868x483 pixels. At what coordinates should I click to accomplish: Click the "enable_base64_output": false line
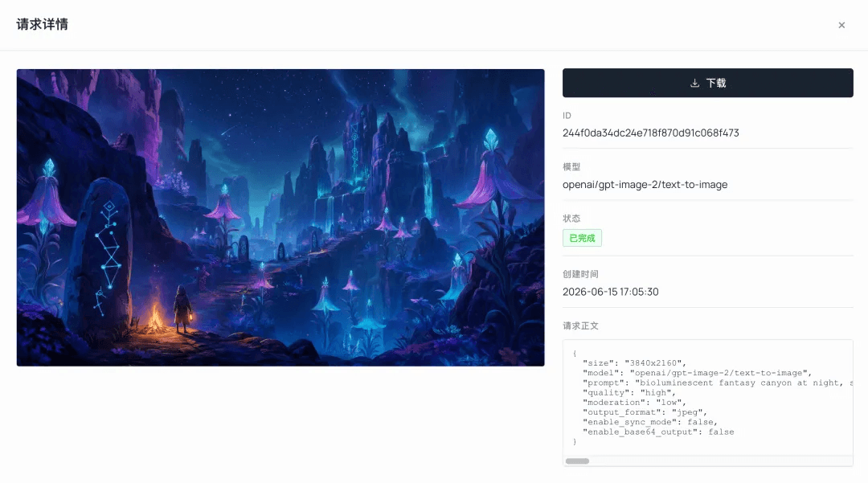[658, 432]
